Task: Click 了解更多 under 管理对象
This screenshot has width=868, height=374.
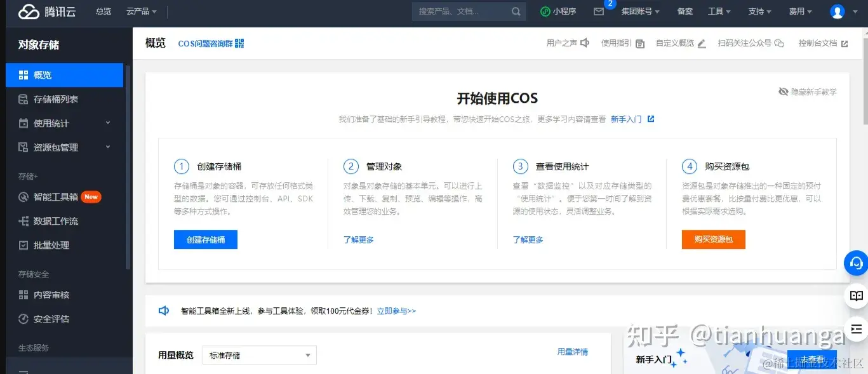Action: pyautogui.click(x=359, y=239)
